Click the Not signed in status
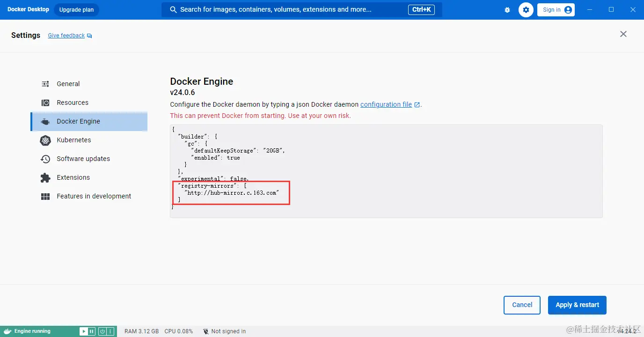 tap(224, 331)
